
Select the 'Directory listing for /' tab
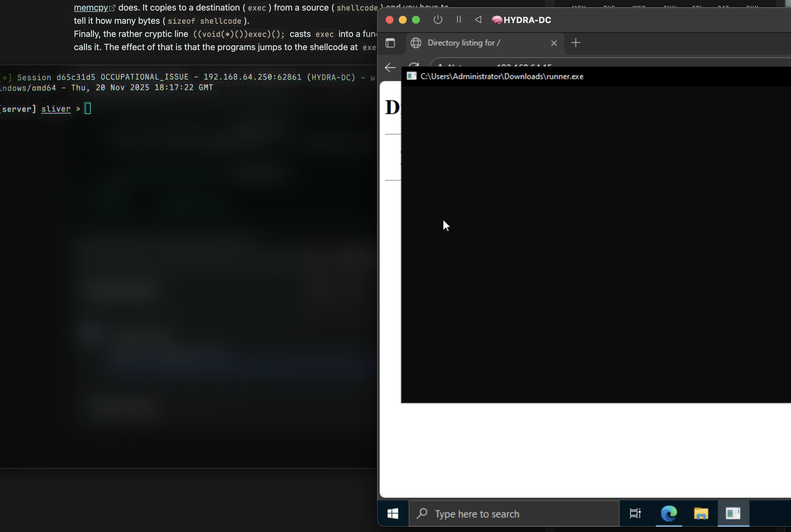(x=463, y=43)
